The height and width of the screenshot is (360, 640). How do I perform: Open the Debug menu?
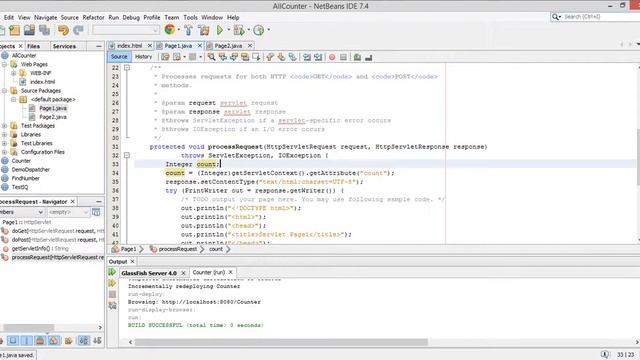pyautogui.click(x=131, y=18)
